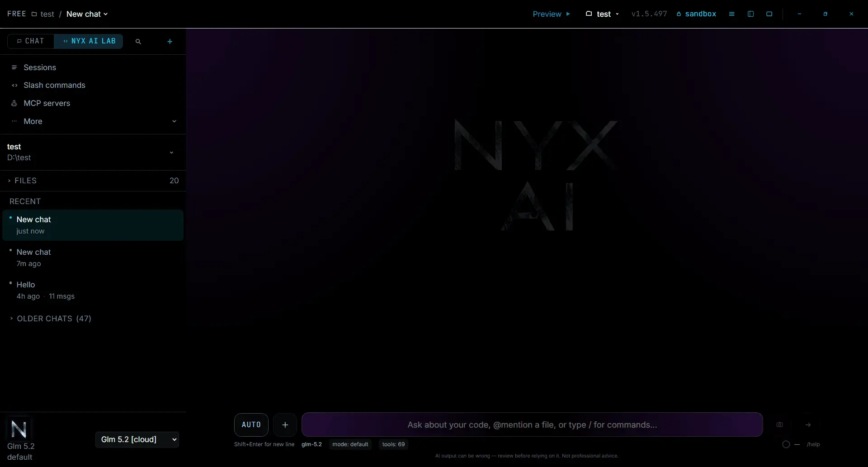The height and width of the screenshot is (467, 868).
Task: Click the single-panel layout icon in title bar
Action: pyautogui.click(x=769, y=14)
